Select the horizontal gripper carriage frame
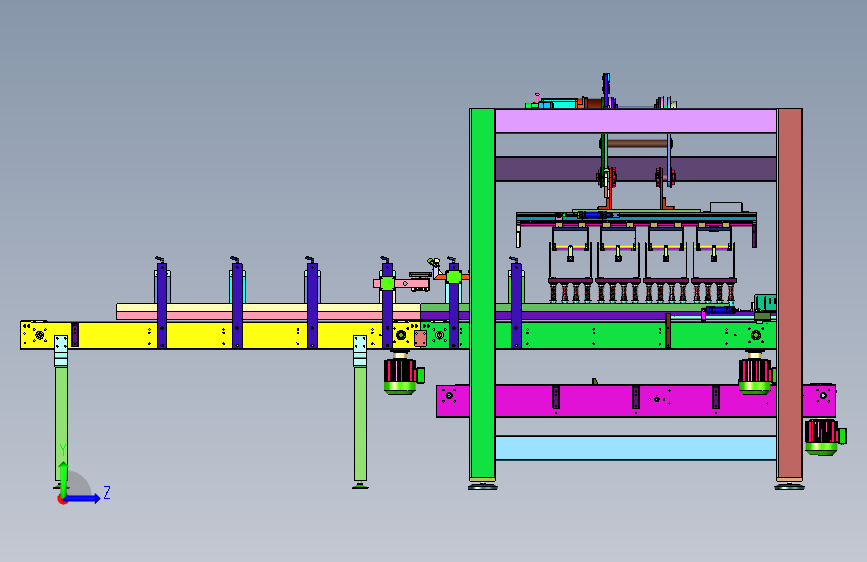Screen dimensions: 867x562 636,218
